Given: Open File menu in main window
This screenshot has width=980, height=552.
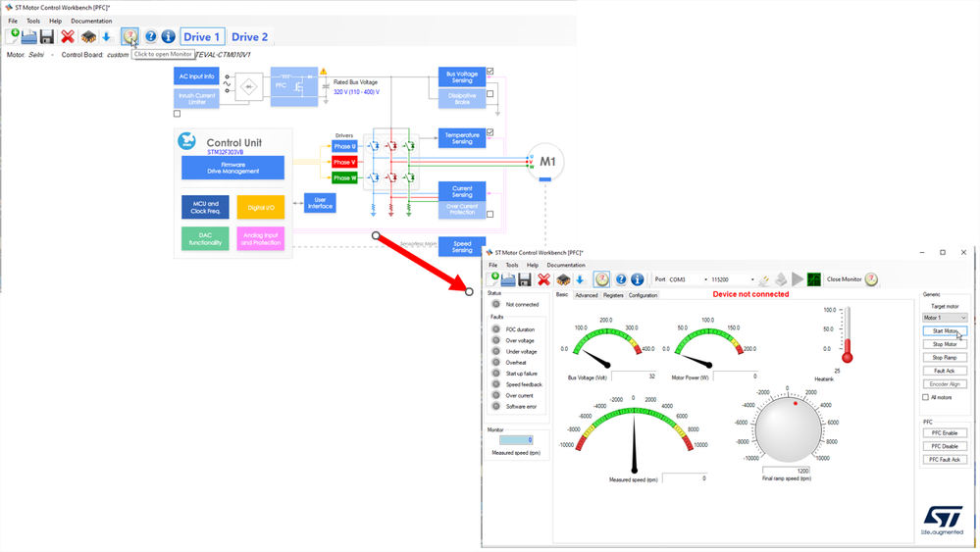Looking at the screenshot, I should 13,21.
